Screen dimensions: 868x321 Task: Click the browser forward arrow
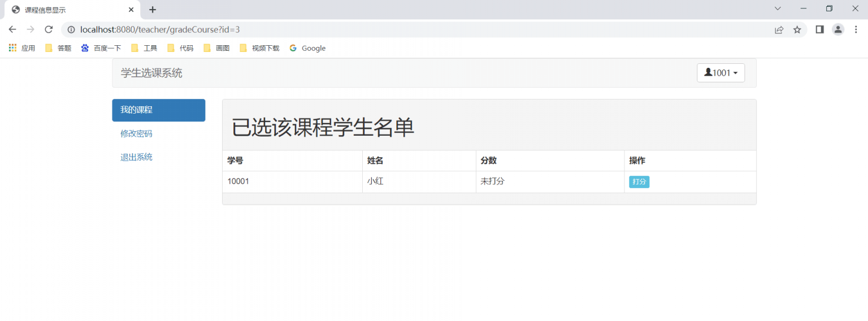(x=31, y=29)
